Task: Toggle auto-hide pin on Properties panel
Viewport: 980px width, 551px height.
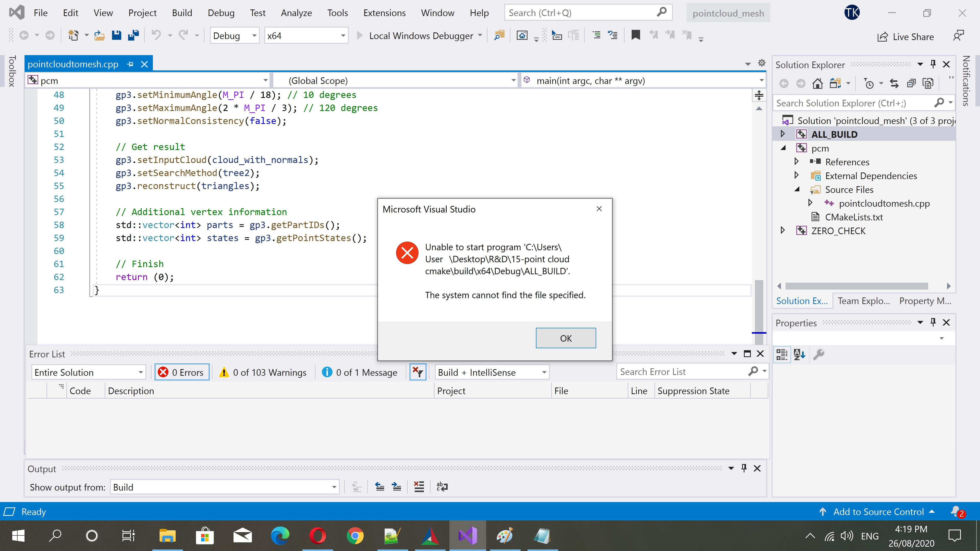Action: point(933,322)
